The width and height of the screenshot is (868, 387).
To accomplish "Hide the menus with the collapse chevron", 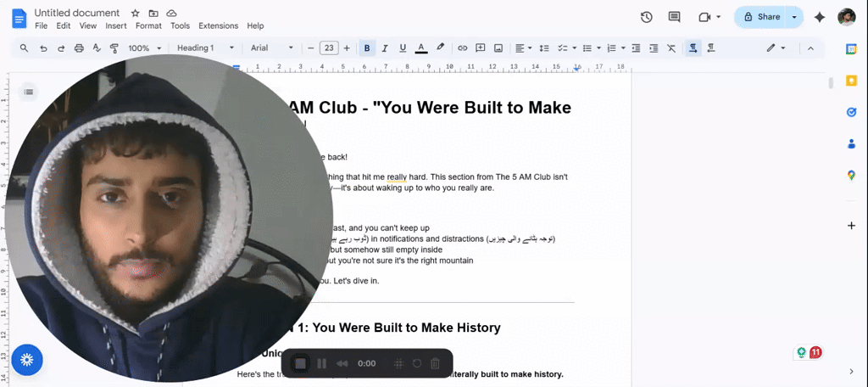I will [810, 48].
